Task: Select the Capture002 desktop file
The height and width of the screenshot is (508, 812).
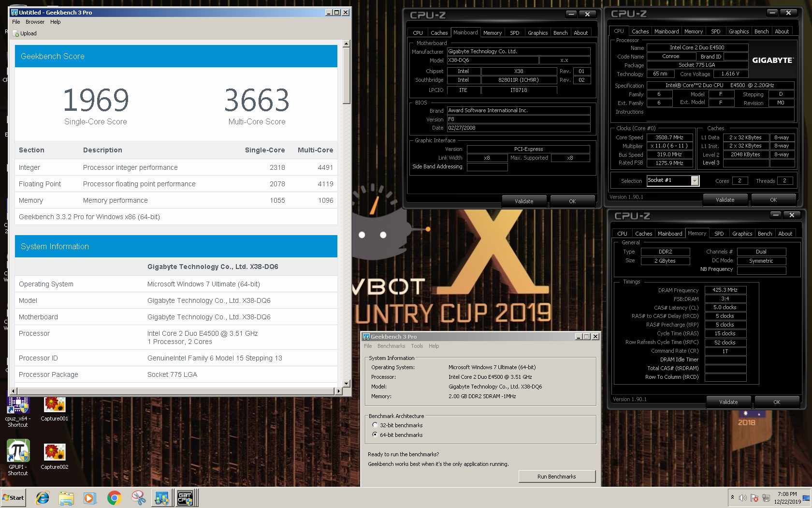Action: click(55, 457)
